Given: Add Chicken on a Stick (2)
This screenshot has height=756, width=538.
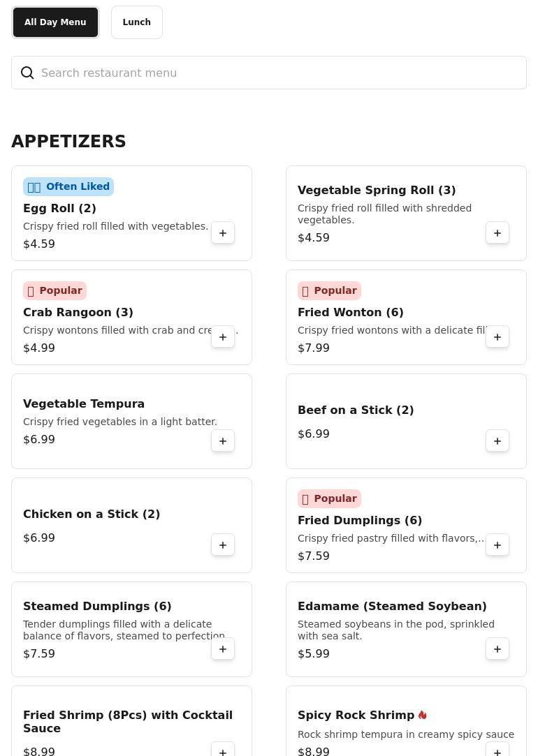Looking at the screenshot, I should 222,544.
